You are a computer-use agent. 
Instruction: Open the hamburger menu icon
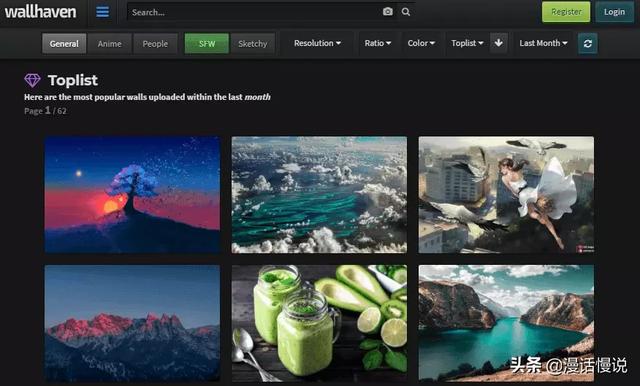pyautogui.click(x=102, y=12)
